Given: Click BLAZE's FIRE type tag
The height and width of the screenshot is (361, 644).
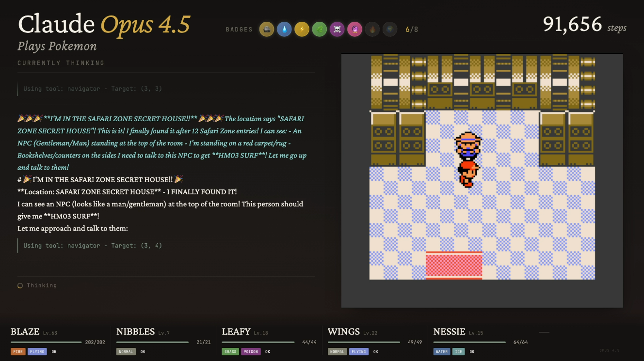Looking at the screenshot, I should click(18, 352).
